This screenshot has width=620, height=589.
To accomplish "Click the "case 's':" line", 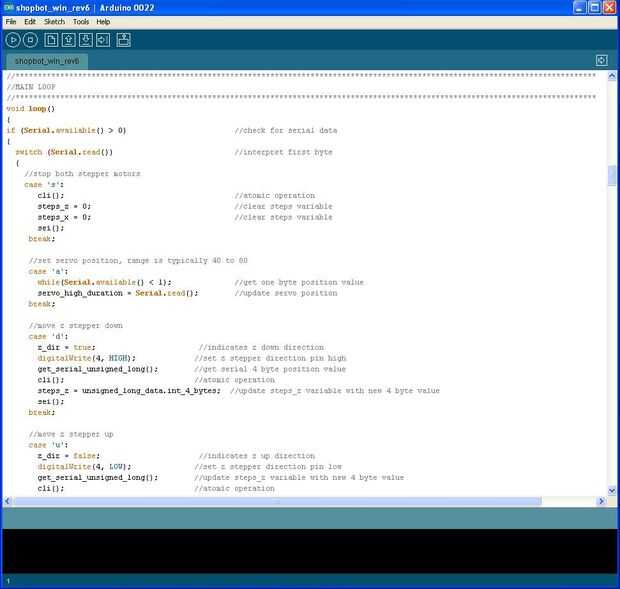I will point(44,185).
